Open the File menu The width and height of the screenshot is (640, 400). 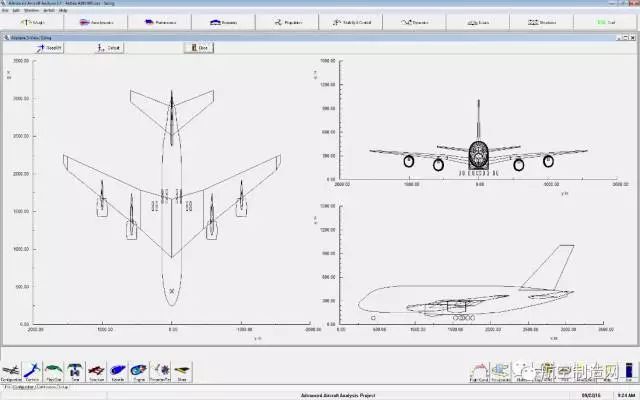[x=5, y=10]
